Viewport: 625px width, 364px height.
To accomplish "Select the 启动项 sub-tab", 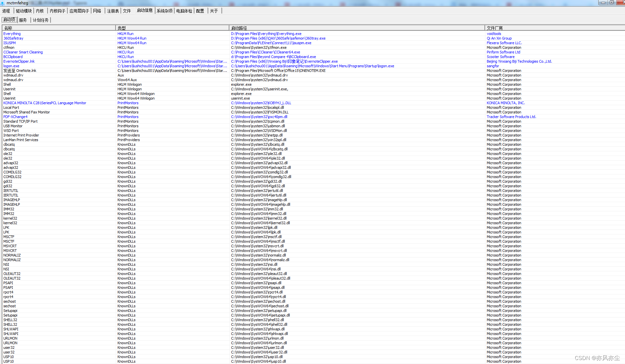I will click(x=10, y=20).
